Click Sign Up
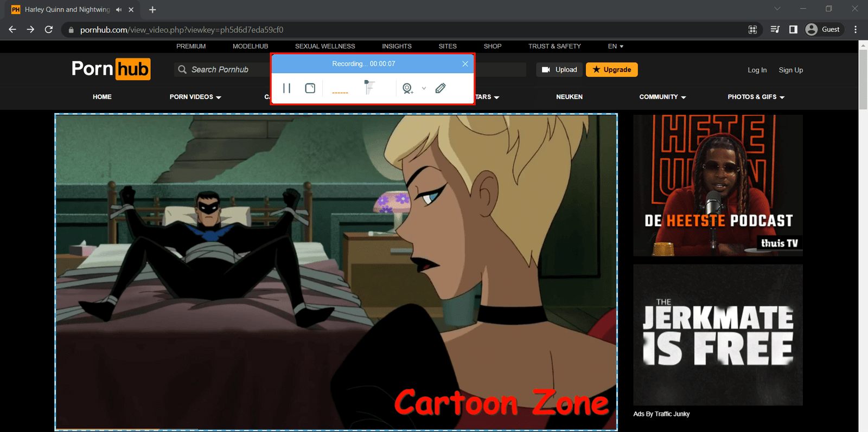This screenshot has width=868, height=432. [x=790, y=70]
